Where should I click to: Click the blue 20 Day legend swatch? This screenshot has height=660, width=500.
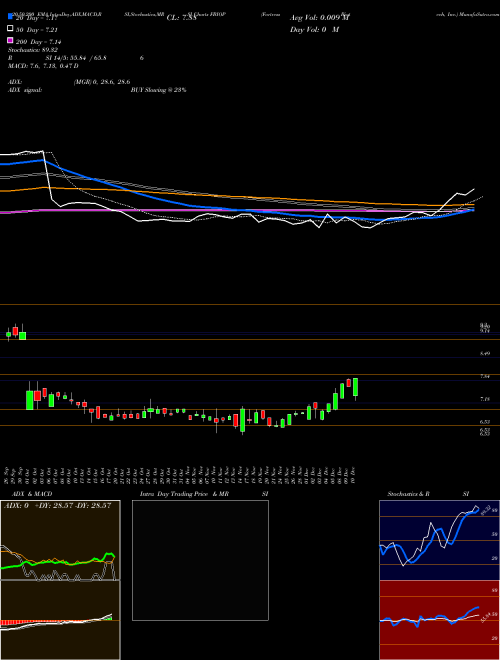pos(11,16)
